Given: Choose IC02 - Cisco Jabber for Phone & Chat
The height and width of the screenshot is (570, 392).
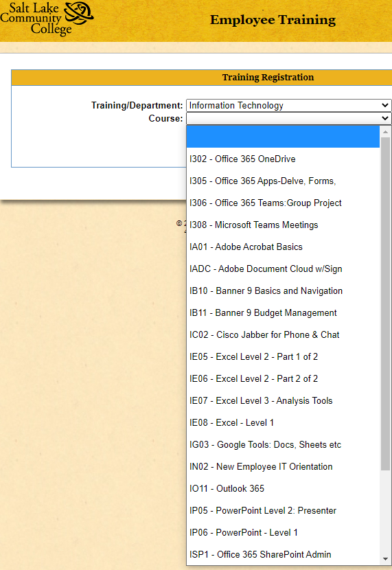Looking at the screenshot, I should (283, 335).
